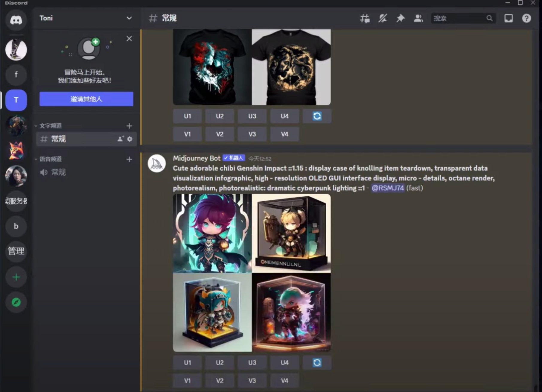Focus the 搜索 search field
The height and width of the screenshot is (392, 542).
point(463,18)
